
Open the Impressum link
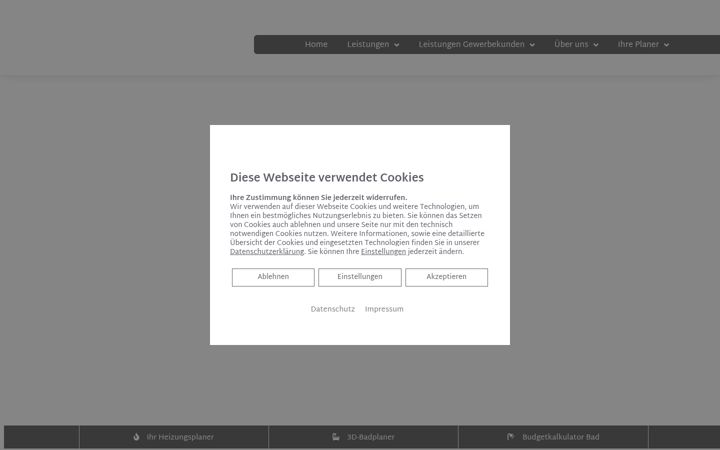click(x=384, y=309)
